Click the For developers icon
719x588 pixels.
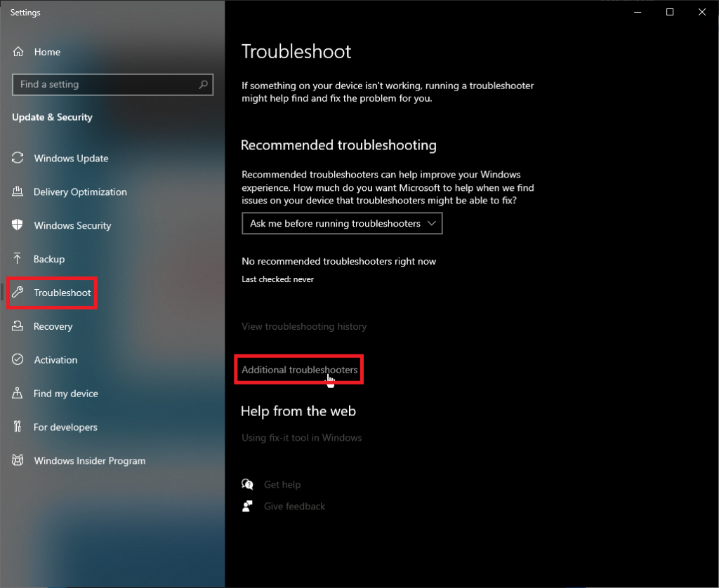(x=18, y=427)
